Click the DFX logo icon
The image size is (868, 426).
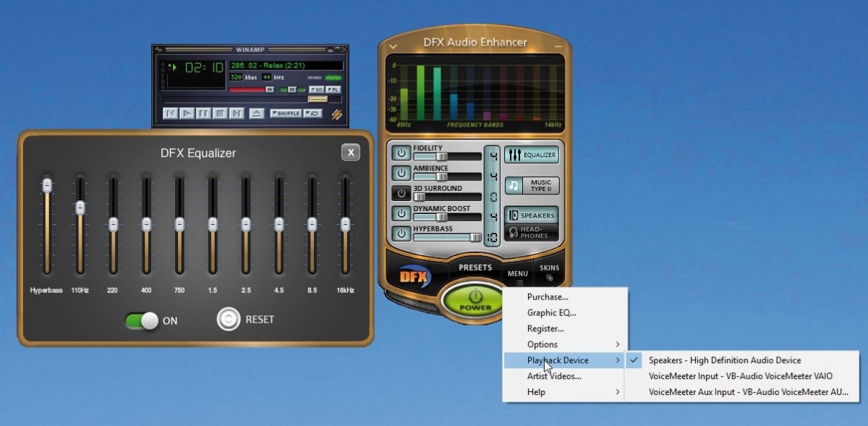tap(415, 276)
